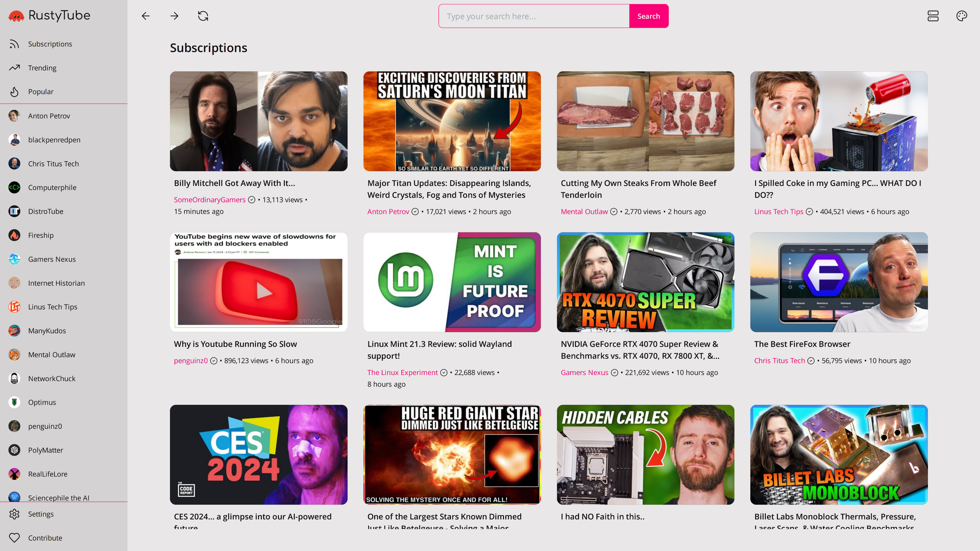
Task: Open Chris Titus Tech link under FireFox video
Action: (x=779, y=360)
